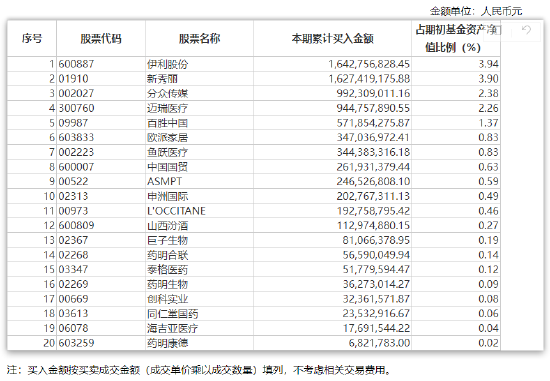Select the 股票名称 column header
The image size is (550, 381).
[x=200, y=38]
